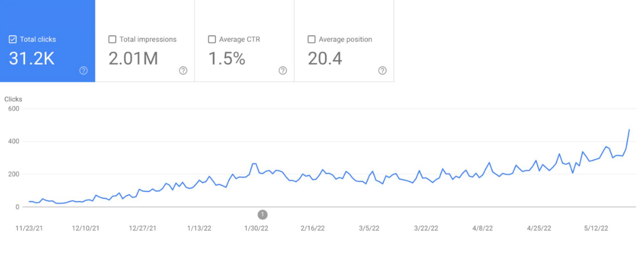This screenshot has height=268, width=644.
Task: Show help for Average position metric
Action: pyautogui.click(x=382, y=71)
